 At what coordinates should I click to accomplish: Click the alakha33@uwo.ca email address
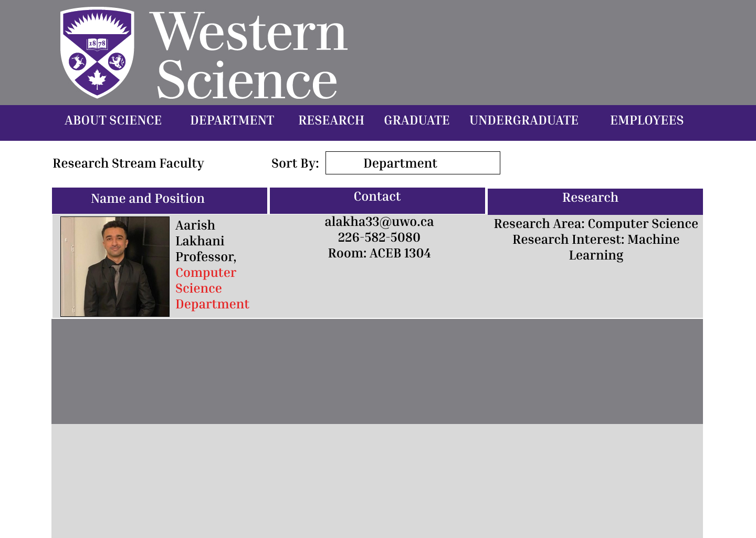pos(379,222)
